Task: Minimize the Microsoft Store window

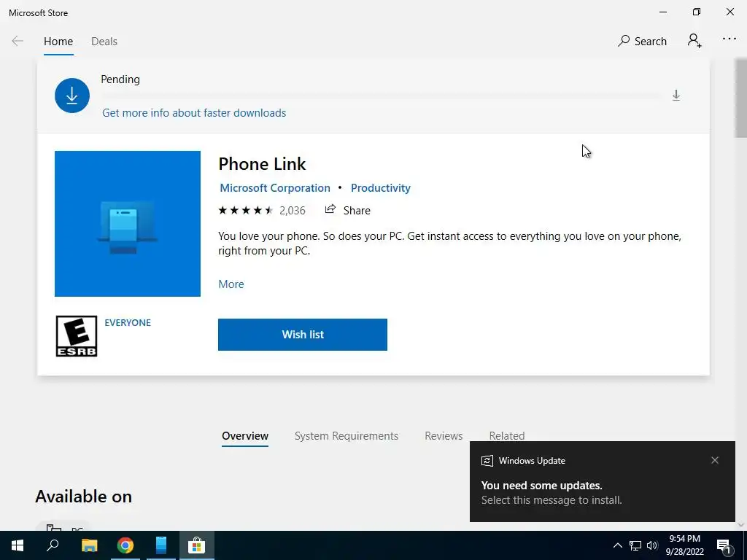Action: pyautogui.click(x=662, y=12)
